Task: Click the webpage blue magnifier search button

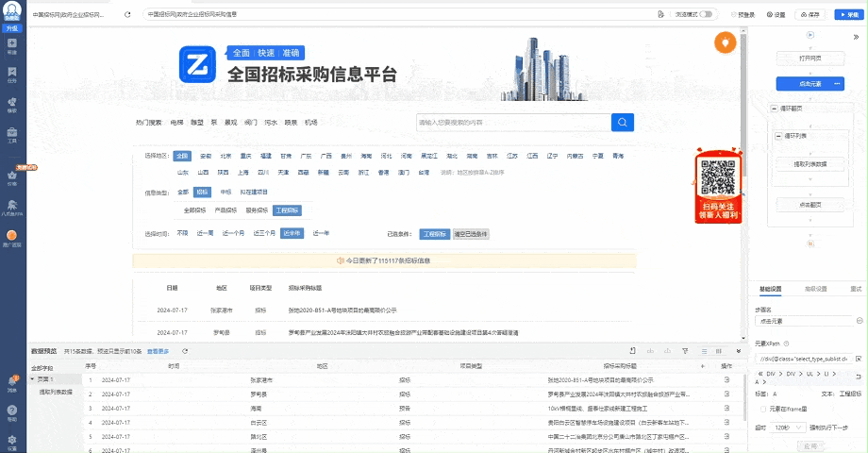Action: (x=622, y=123)
